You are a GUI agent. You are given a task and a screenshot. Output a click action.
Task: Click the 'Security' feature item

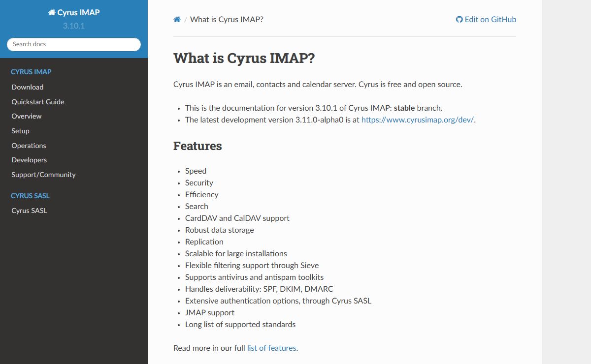click(199, 182)
